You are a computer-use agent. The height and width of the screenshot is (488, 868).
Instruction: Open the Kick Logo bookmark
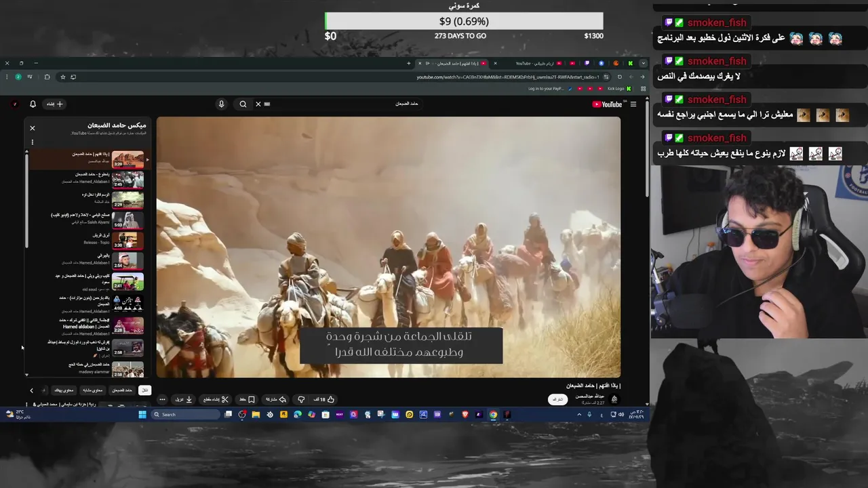[x=618, y=89]
